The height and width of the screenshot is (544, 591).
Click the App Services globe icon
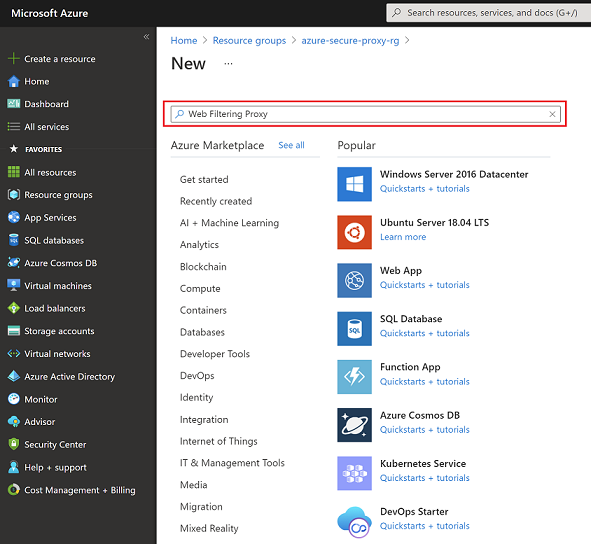click(14, 218)
